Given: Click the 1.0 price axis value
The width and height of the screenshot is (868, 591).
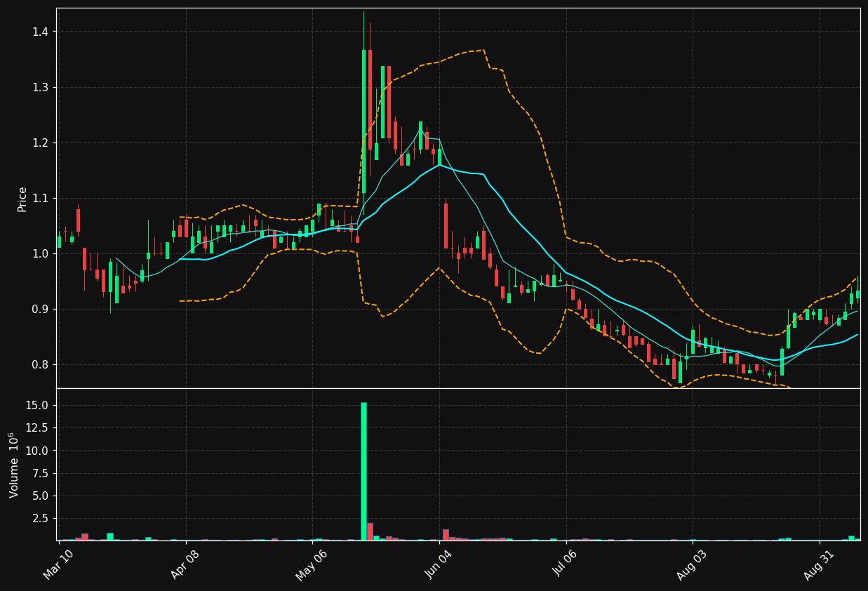Looking at the screenshot, I should [x=40, y=253].
